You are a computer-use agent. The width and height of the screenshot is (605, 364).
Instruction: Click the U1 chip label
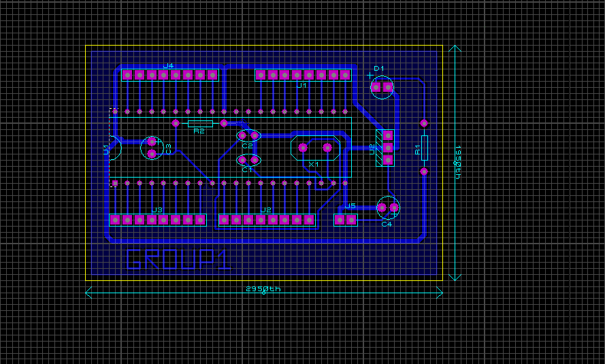pyautogui.click(x=106, y=150)
